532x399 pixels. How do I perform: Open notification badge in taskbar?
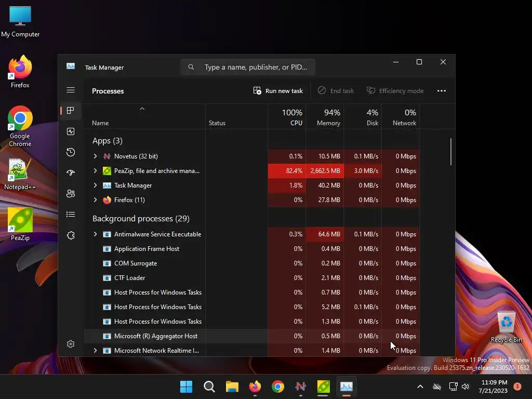(x=517, y=386)
